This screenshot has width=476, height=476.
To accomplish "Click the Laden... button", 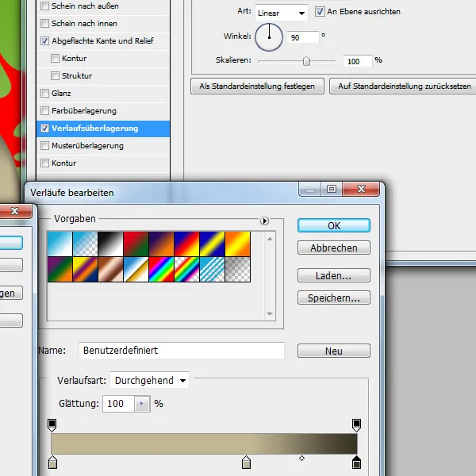I will click(334, 275).
